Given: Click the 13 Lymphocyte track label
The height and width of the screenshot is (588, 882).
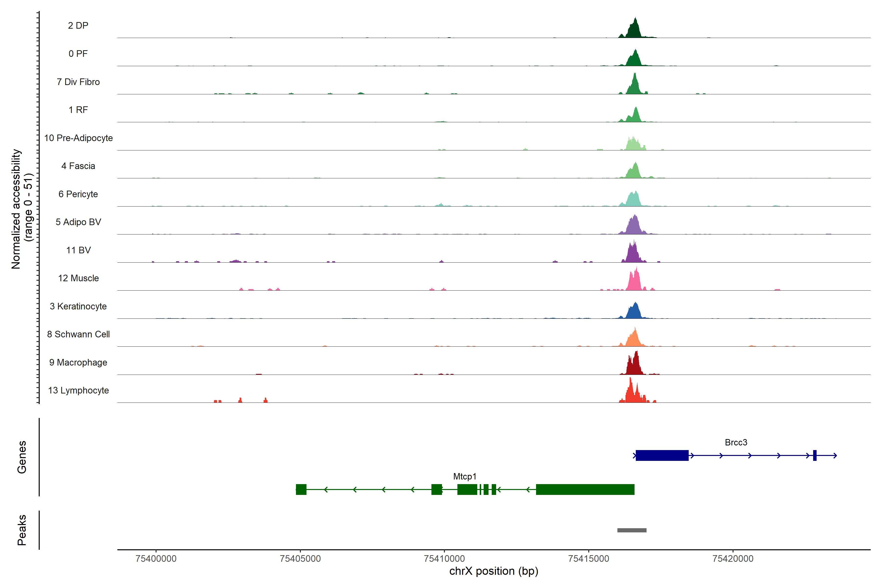Looking at the screenshot, I should pos(78,390).
